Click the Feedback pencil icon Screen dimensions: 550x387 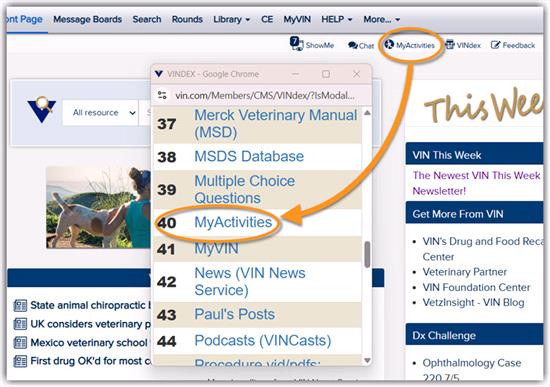(495, 45)
